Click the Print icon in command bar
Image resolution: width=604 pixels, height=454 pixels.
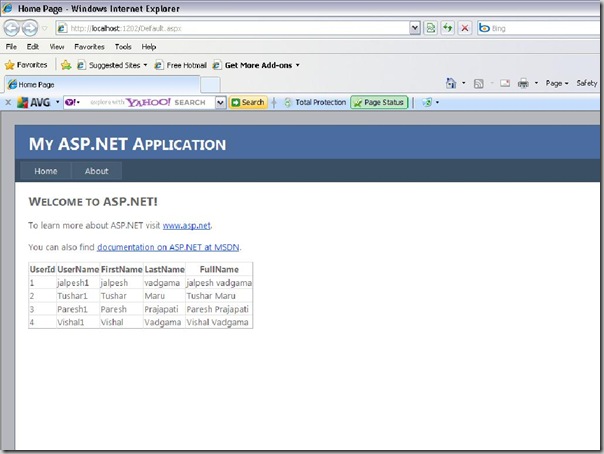[x=524, y=84]
